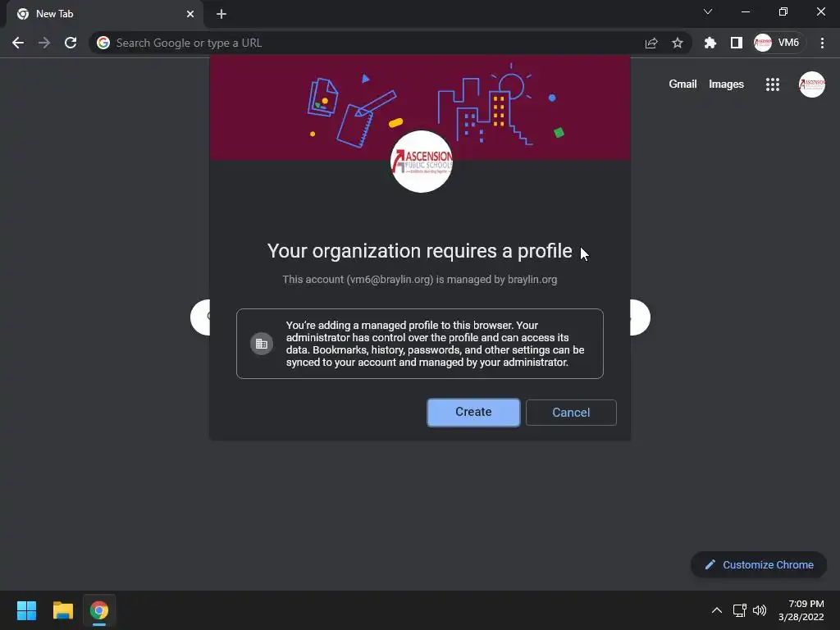This screenshot has height=630, width=840.
Task: Select the New Tab tab
Action: pyautogui.click(x=104, y=14)
